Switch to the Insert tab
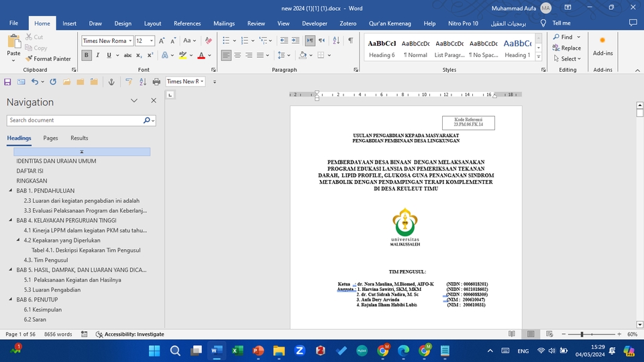 [x=69, y=24]
